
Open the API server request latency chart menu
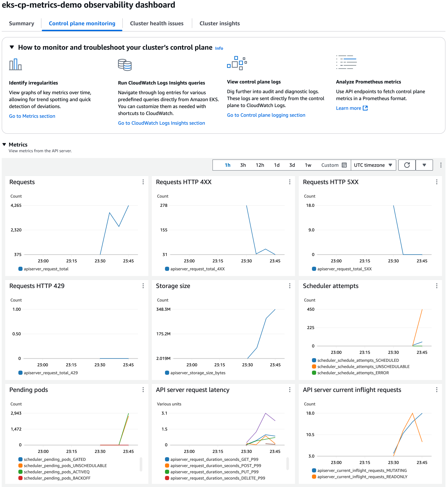click(x=290, y=390)
